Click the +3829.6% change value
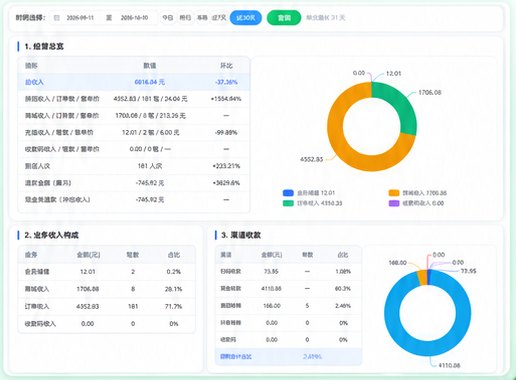This screenshot has height=380, width=516. [x=226, y=183]
